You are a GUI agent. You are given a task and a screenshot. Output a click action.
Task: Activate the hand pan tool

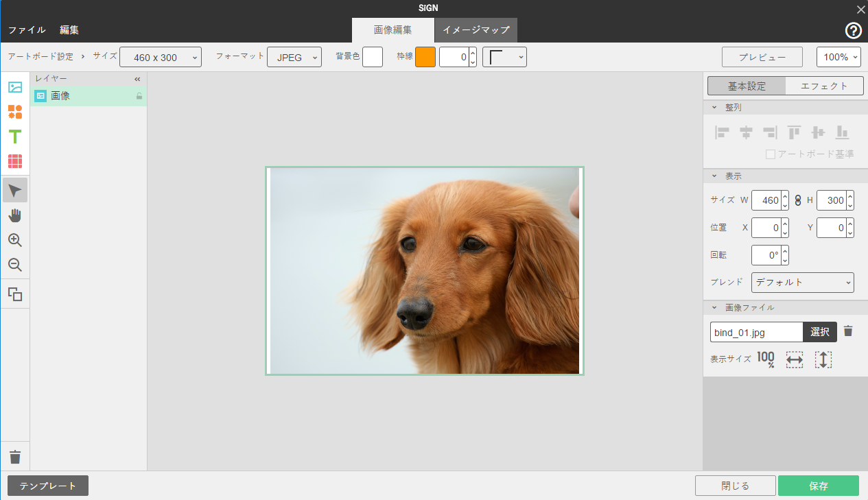(x=15, y=215)
